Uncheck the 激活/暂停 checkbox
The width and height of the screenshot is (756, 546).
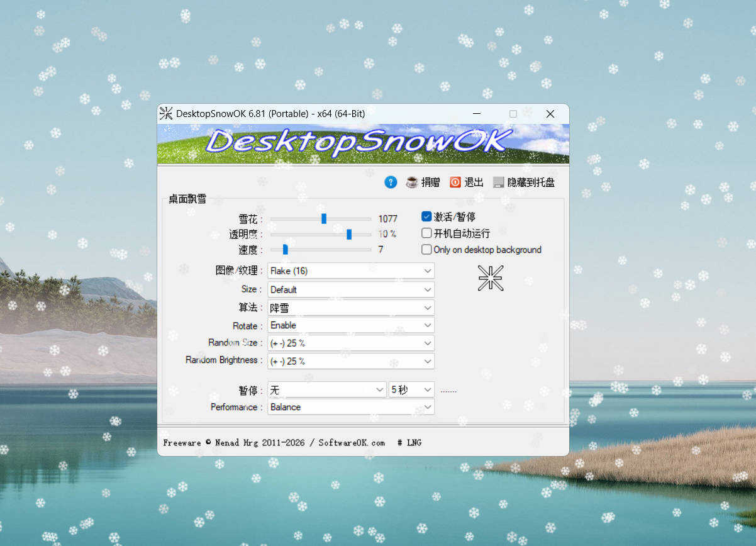tap(426, 216)
